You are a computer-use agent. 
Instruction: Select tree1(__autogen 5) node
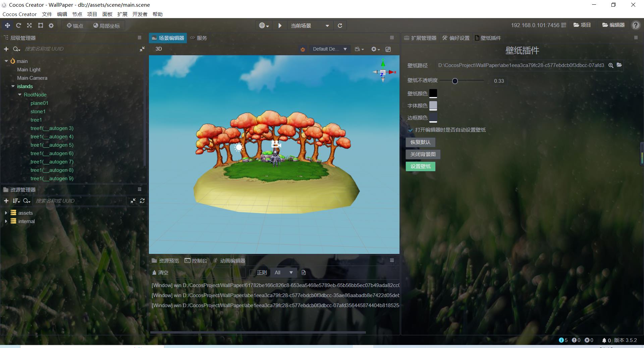tap(52, 145)
